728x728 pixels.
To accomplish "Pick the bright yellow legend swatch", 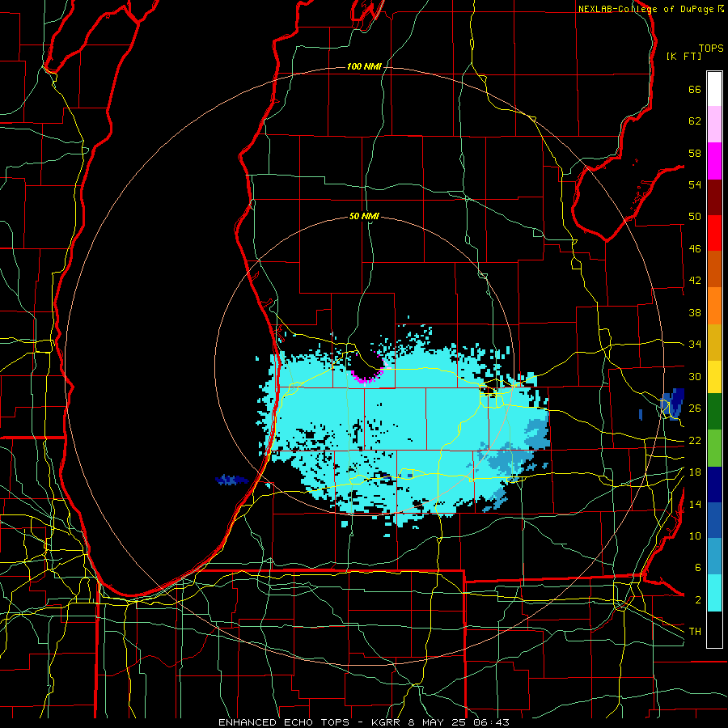I will pos(714,376).
